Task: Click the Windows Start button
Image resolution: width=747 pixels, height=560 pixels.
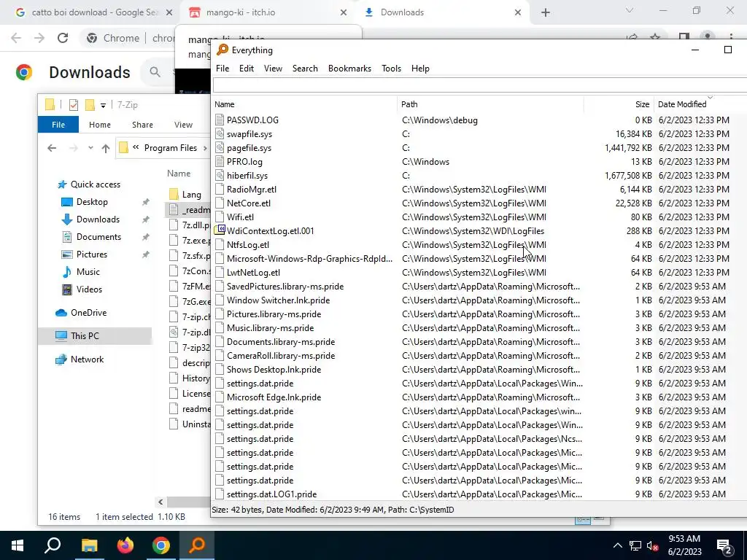Action: coord(18,545)
